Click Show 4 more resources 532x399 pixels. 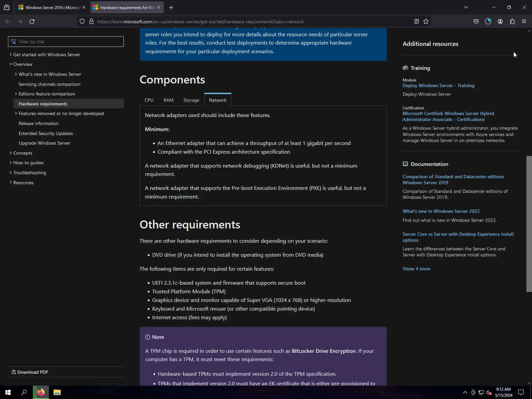[x=416, y=269]
